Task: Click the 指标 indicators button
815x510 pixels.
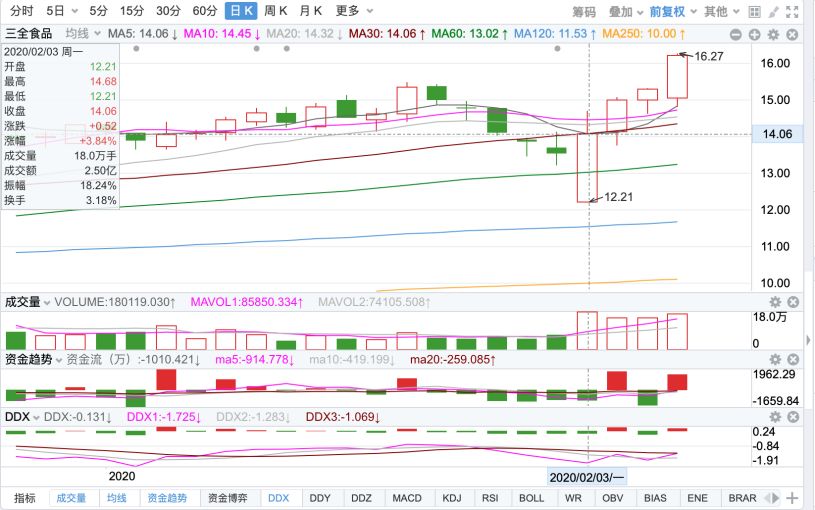Action: pyautogui.click(x=24, y=498)
